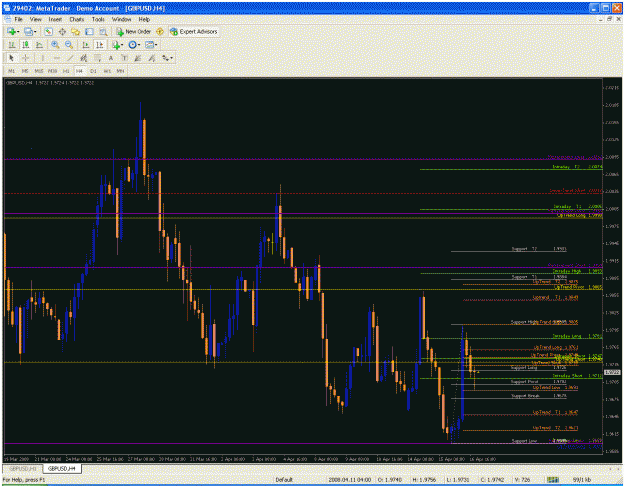Select the Text 'A' tool

(x=111, y=58)
